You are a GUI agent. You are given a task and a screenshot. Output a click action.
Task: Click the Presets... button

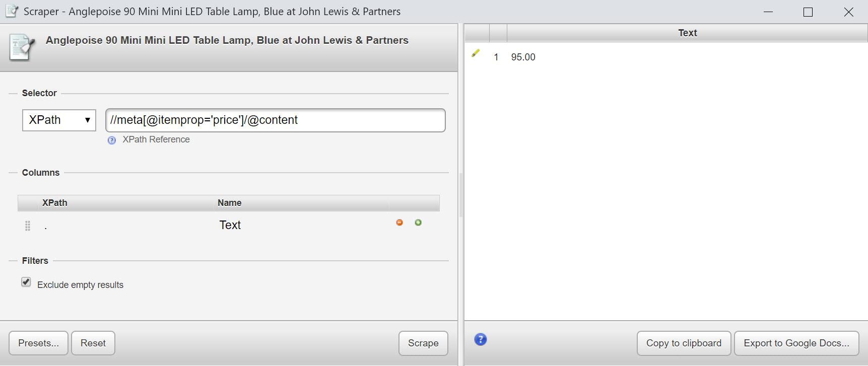38,343
